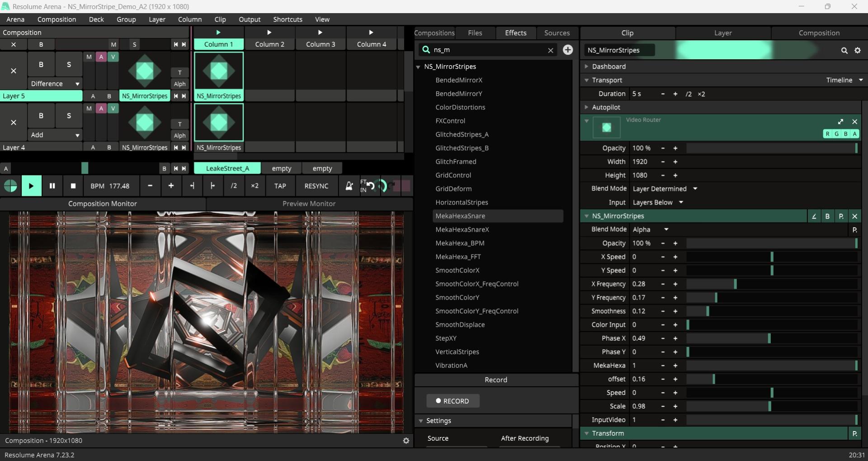Clear the ns_m search field
This screenshot has width=868, height=461.
(551, 50)
